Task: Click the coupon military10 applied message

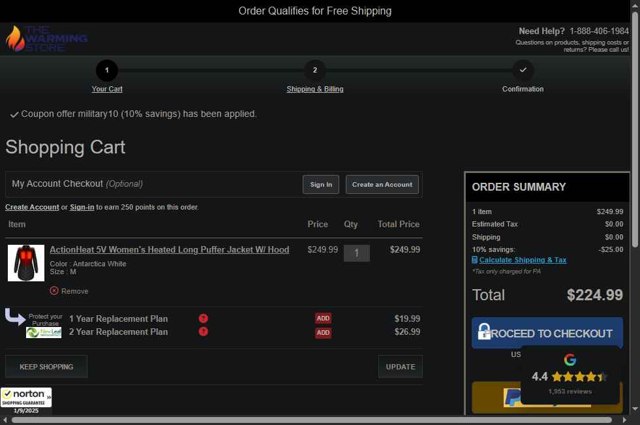Action: coord(139,114)
